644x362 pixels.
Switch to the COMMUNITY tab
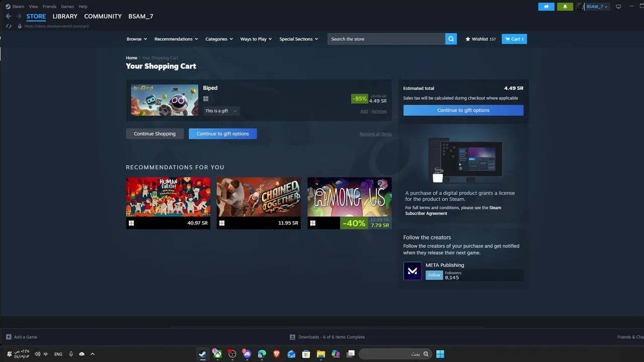tap(103, 16)
